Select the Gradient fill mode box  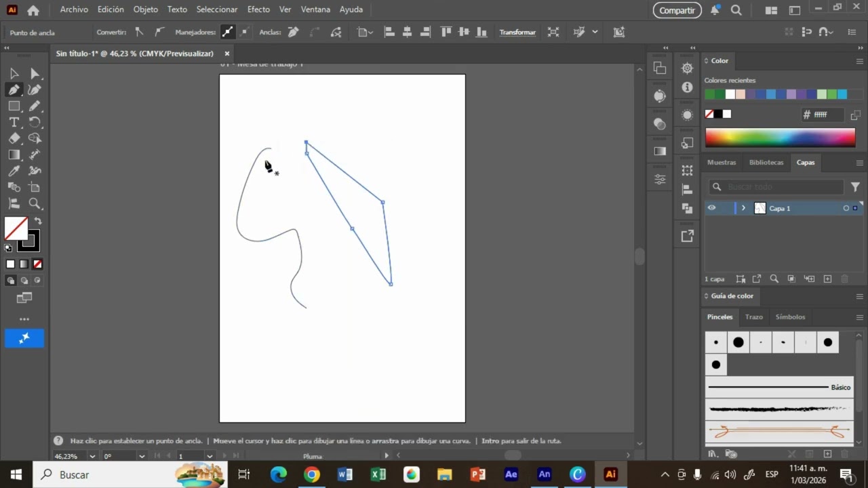[x=24, y=264]
